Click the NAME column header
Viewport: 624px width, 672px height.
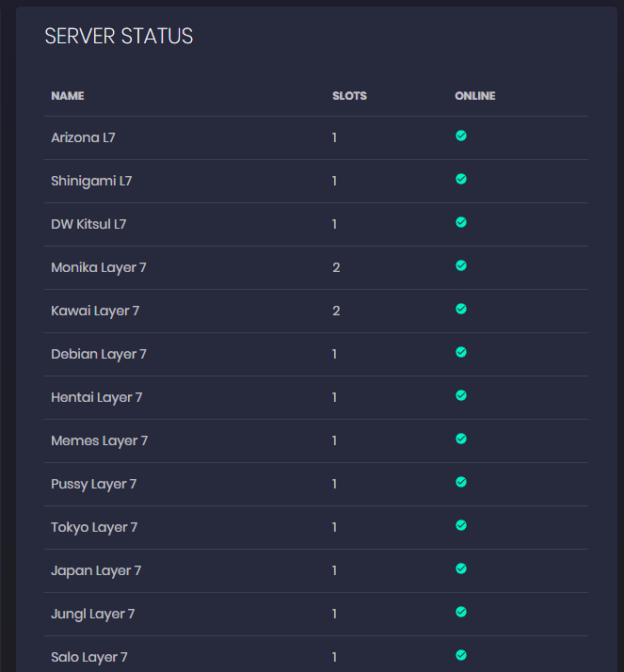pyautogui.click(x=68, y=96)
